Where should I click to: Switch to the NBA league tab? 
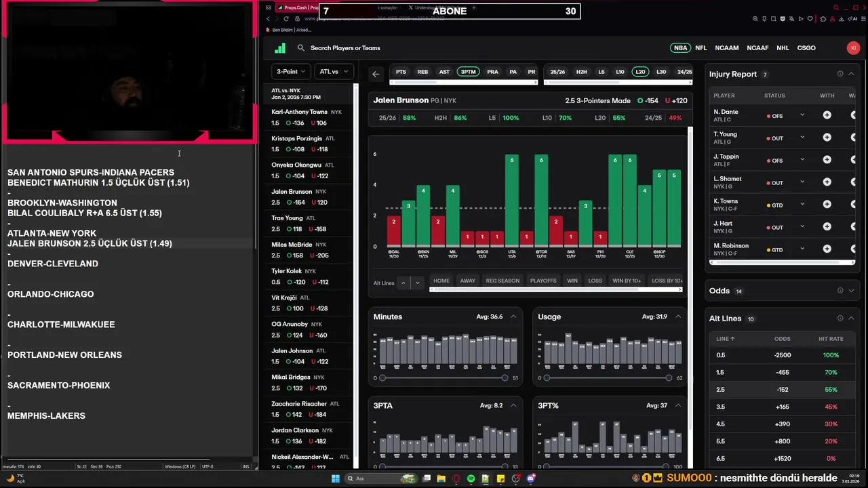[x=680, y=48]
